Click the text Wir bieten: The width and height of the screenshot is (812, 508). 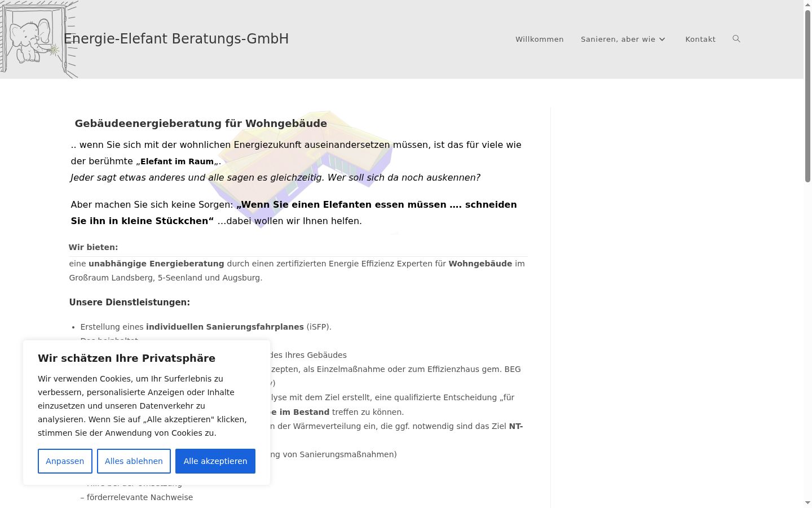coord(93,247)
